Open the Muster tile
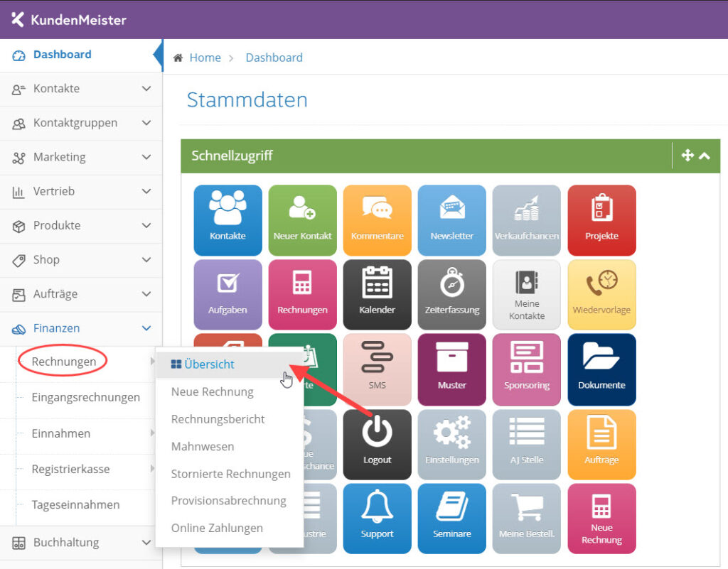 coord(451,369)
